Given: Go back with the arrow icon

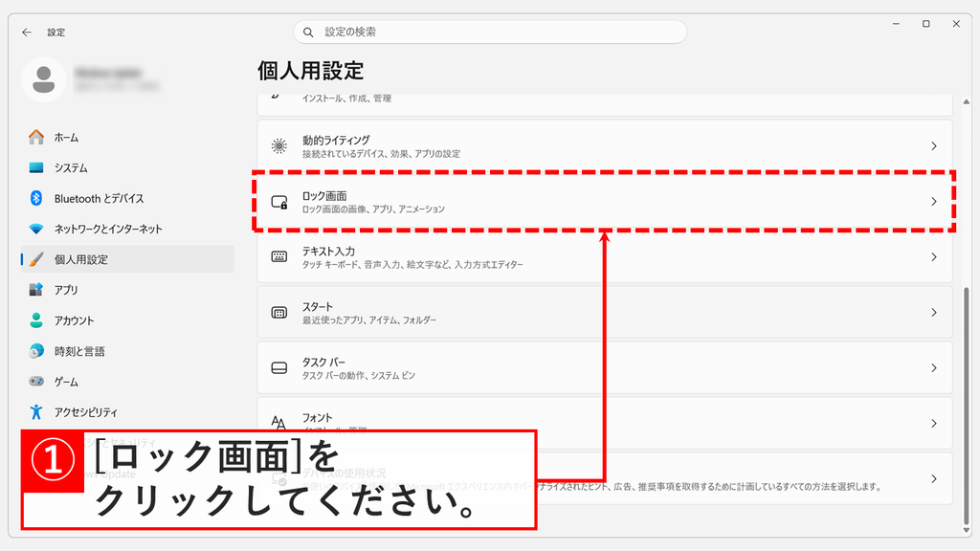Looking at the screenshot, I should 26,32.
